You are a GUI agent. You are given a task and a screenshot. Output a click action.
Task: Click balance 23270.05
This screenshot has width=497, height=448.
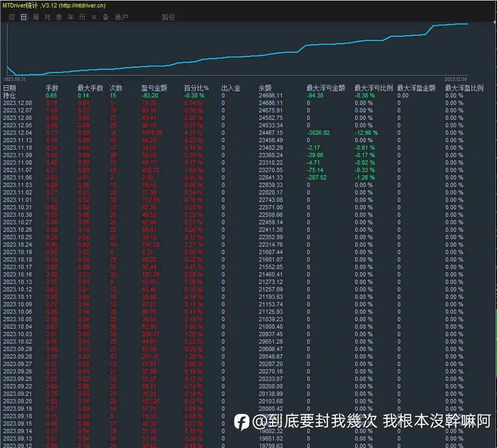(271, 170)
